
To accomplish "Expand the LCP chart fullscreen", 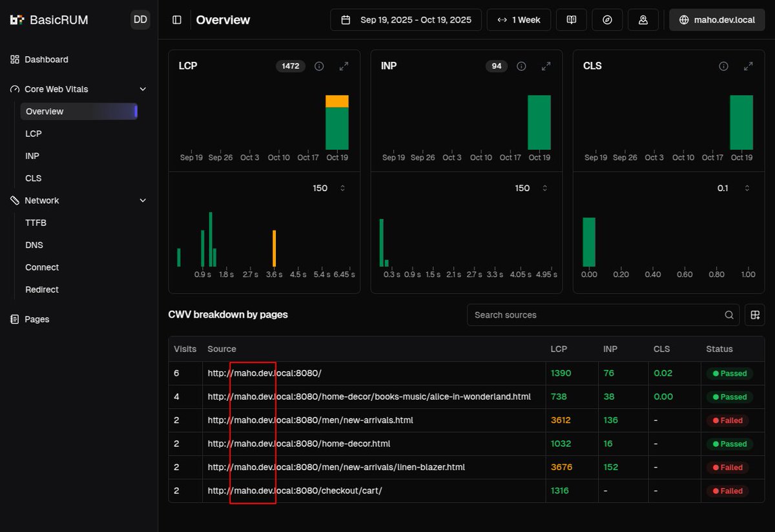I will coord(344,66).
